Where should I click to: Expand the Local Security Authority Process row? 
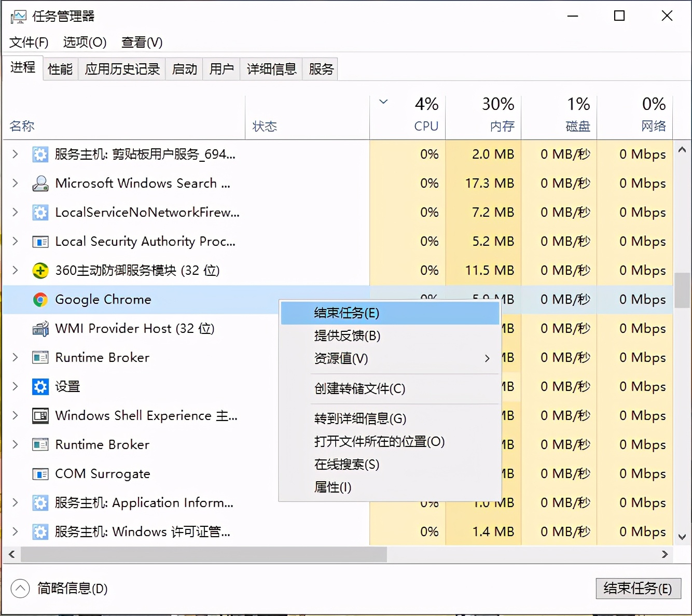point(15,241)
